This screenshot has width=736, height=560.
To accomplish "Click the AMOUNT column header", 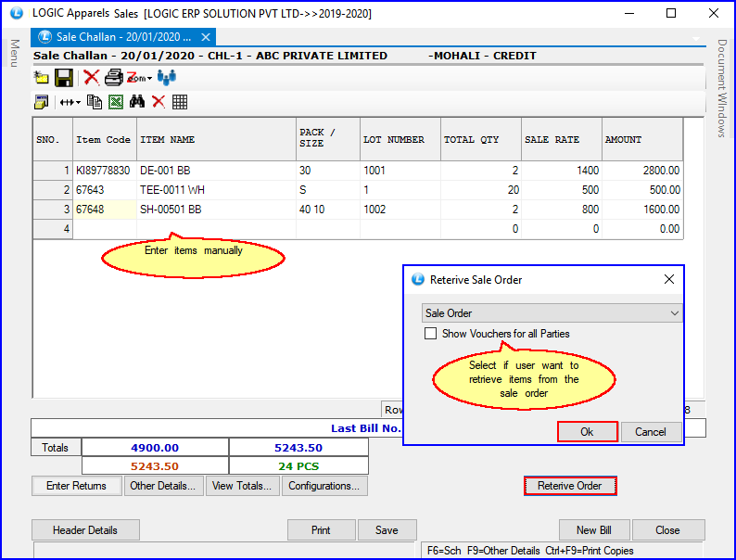I will (x=642, y=139).
